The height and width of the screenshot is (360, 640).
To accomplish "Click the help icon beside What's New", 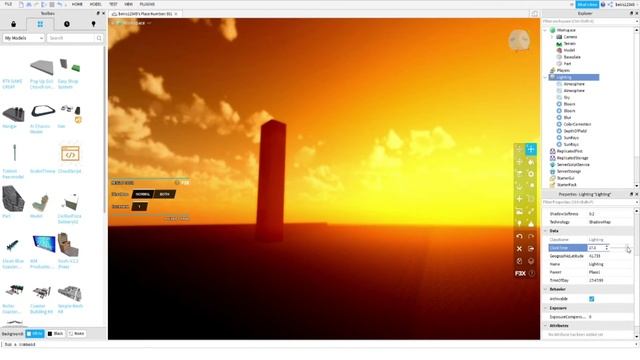I will click(602, 4).
